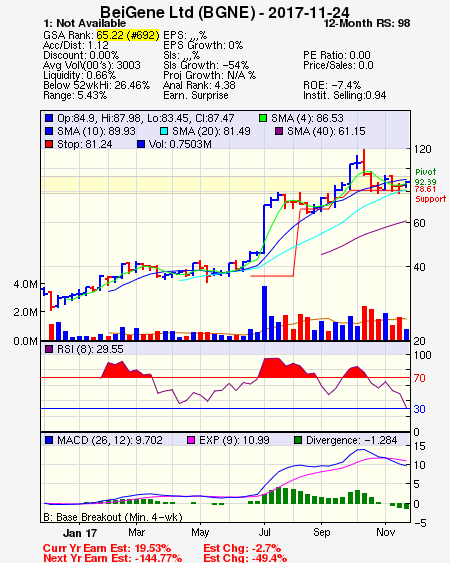This screenshot has height=563, width=450.
Task: Click Est Chg: -49.4% text
Action: (245, 558)
